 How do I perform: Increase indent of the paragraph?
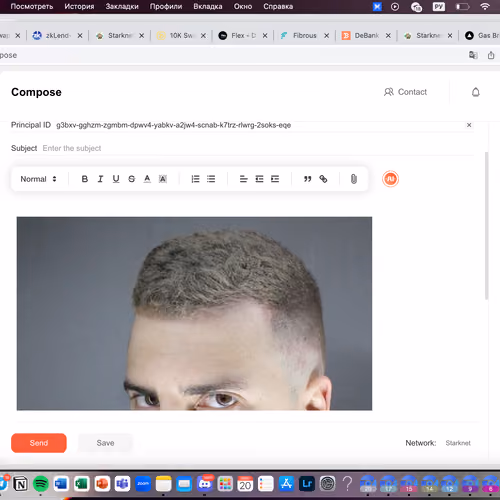tap(275, 179)
